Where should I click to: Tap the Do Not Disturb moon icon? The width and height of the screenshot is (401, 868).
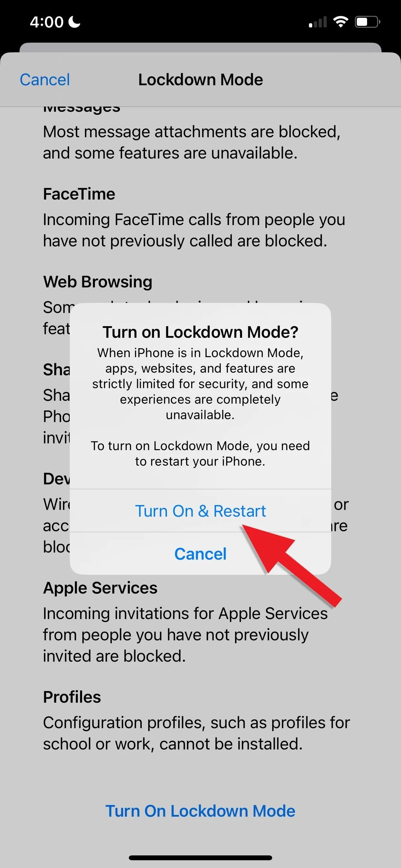click(75, 22)
